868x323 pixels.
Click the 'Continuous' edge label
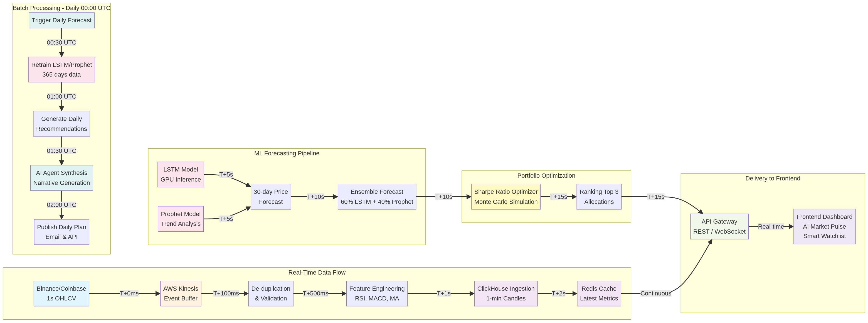pyautogui.click(x=656, y=293)
